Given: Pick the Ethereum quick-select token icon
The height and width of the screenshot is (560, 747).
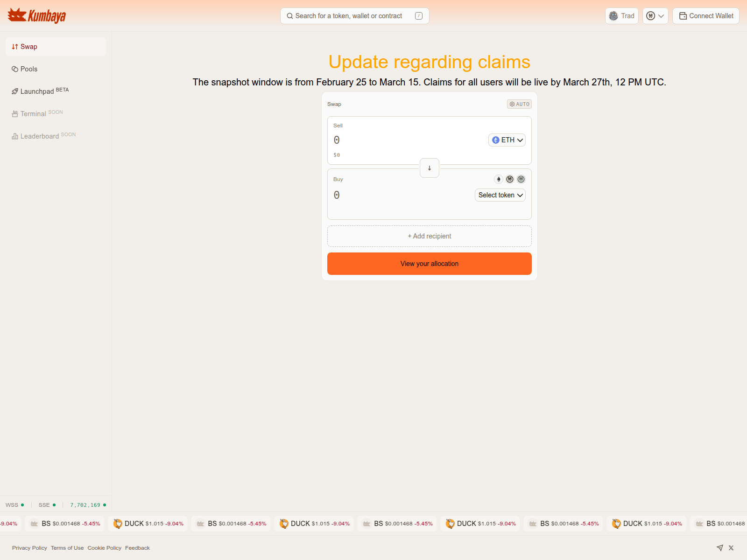Looking at the screenshot, I should click(499, 179).
